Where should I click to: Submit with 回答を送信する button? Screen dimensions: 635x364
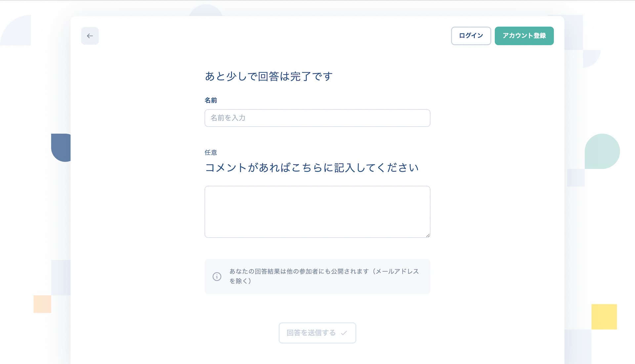[317, 333]
